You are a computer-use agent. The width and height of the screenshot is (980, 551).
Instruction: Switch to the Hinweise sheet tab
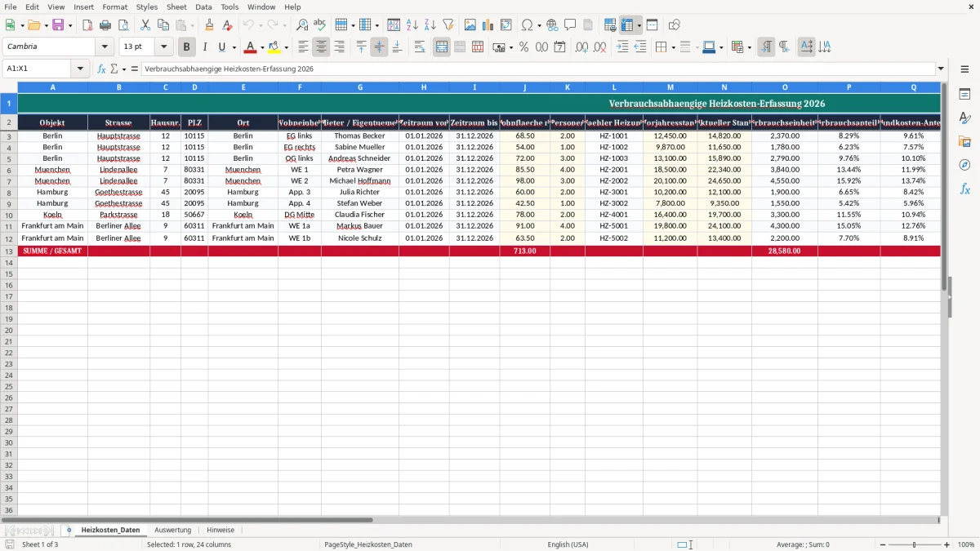pyautogui.click(x=220, y=530)
